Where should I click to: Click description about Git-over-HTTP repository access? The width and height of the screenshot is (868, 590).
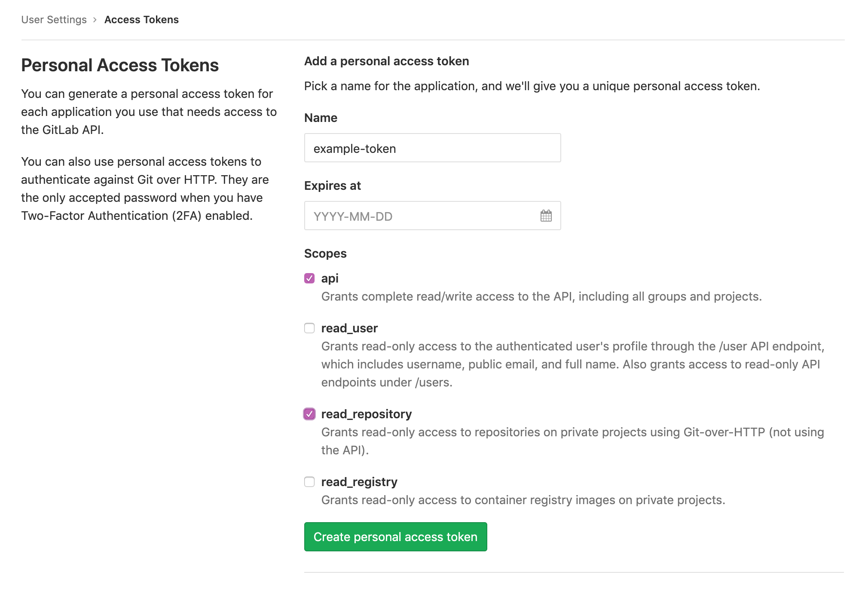(572, 441)
